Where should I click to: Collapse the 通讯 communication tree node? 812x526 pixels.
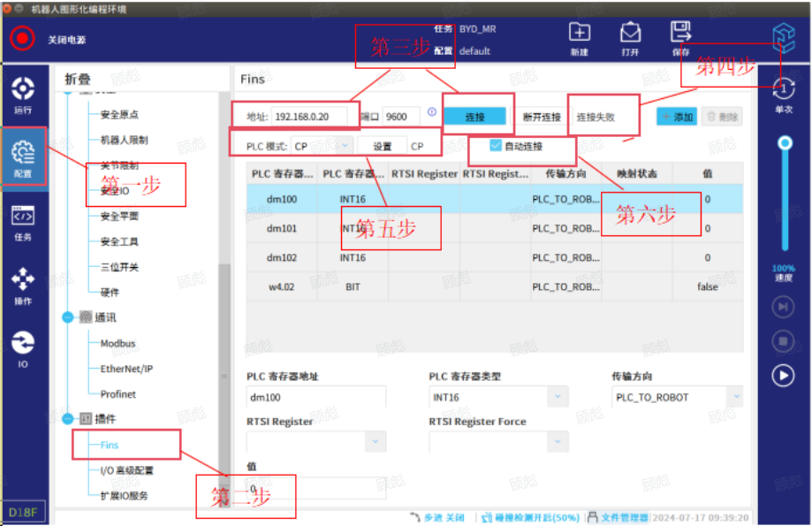(x=68, y=317)
